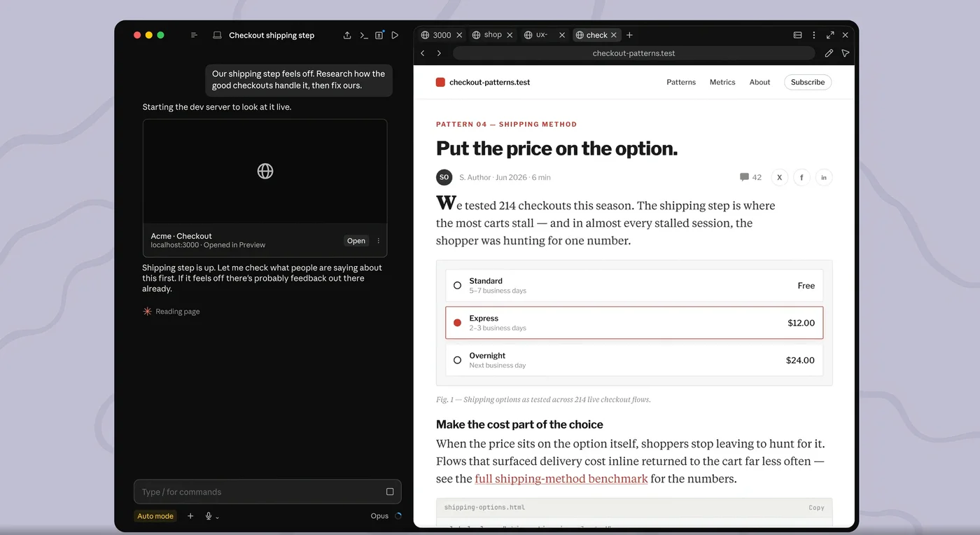This screenshot has width=980, height=535.
Task: Click the comments bubble icon showing 42
Action: (744, 177)
